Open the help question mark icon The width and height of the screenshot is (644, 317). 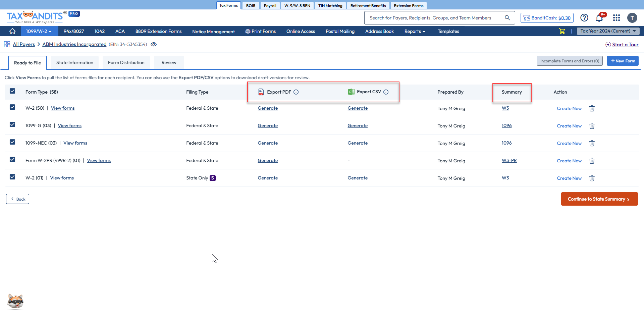(x=584, y=18)
